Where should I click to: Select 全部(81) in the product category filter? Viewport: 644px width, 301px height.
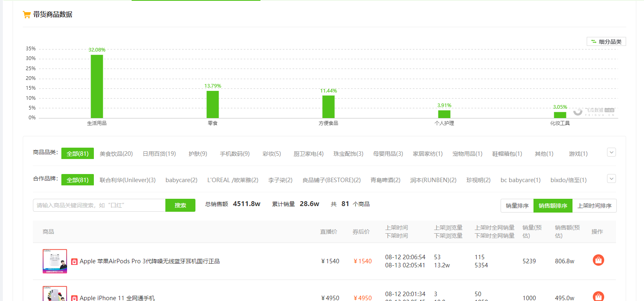pos(78,153)
